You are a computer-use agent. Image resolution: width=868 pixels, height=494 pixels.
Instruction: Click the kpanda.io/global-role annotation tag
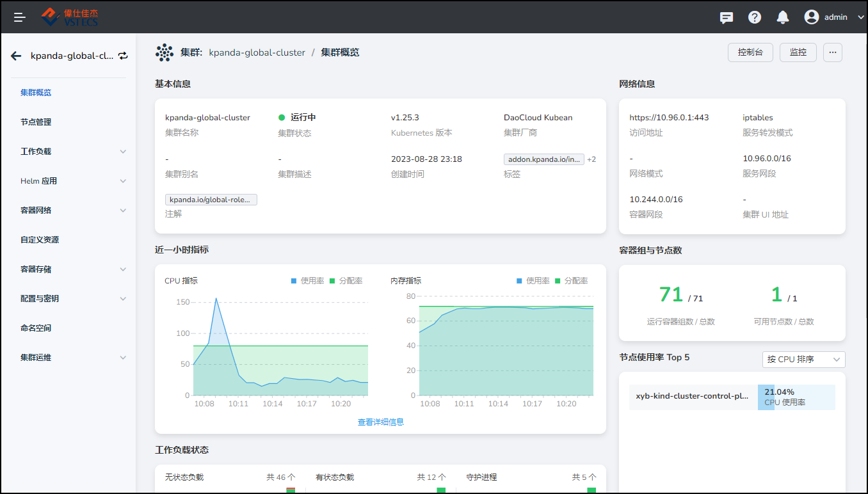pyautogui.click(x=211, y=200)
